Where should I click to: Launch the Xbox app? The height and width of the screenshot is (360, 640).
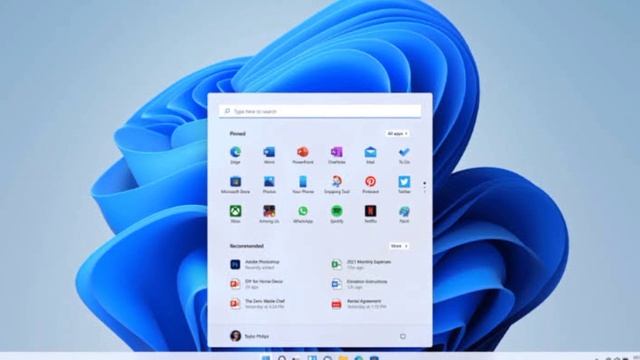235,214
